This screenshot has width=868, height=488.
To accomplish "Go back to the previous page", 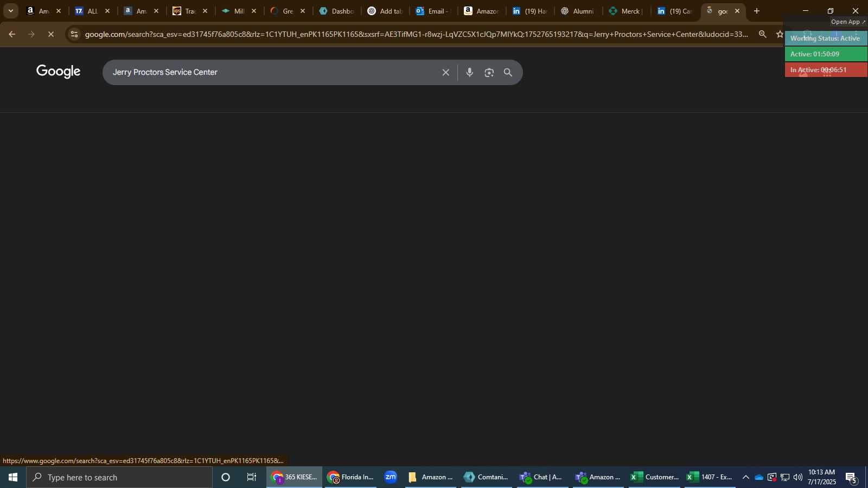I will pyautogui.click(x=12, y=34).
